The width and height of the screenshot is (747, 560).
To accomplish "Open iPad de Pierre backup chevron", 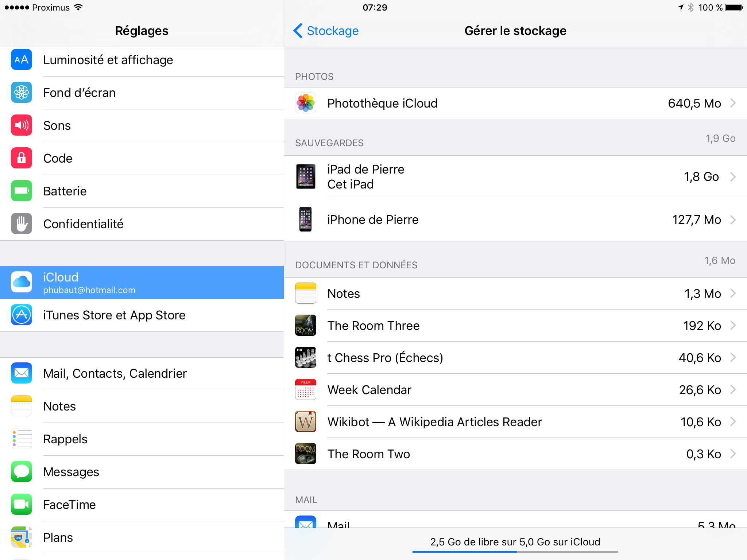I will 733,177.
